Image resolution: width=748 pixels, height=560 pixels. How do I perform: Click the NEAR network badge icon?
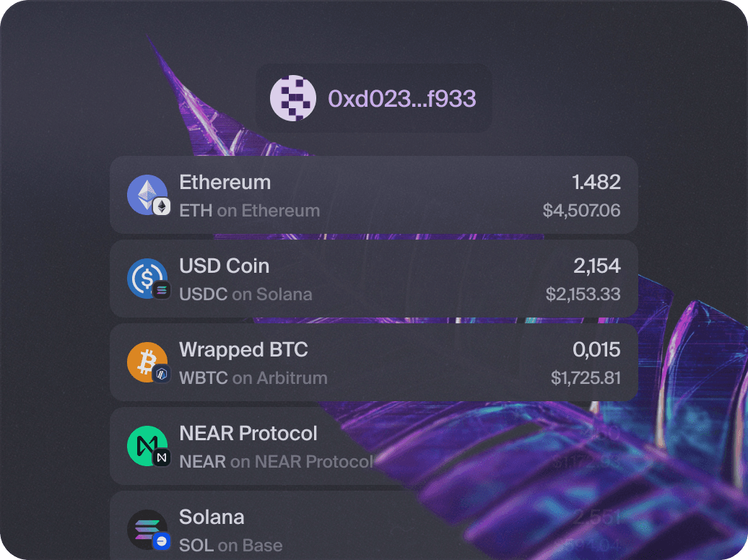(x=162, y=458)
